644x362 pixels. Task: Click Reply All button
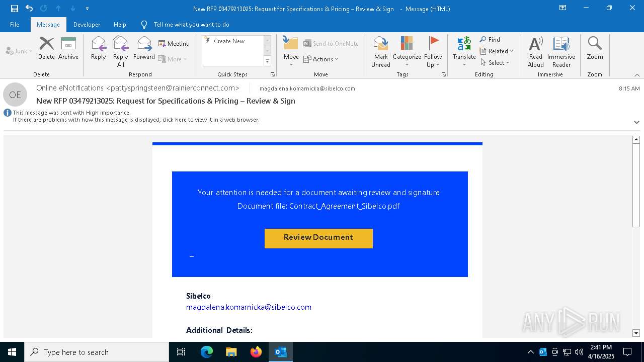(x=121, y=52)
